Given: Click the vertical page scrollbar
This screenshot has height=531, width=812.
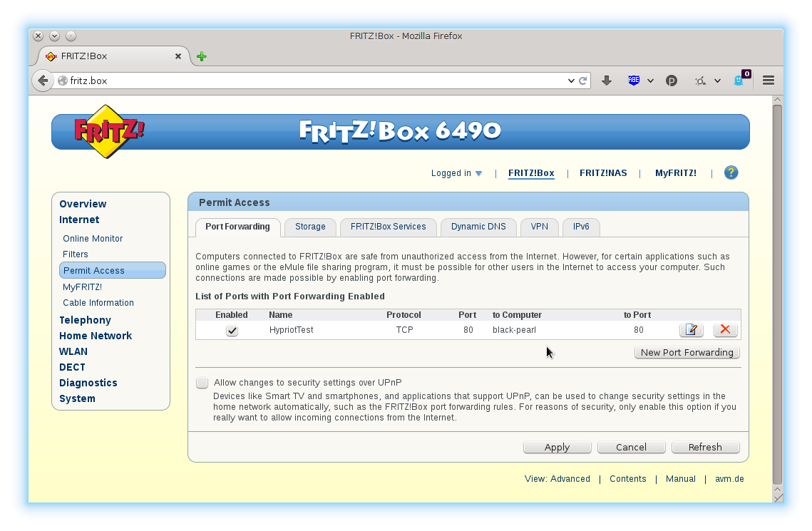Looking at the screenshot, I should pos(778,285).
